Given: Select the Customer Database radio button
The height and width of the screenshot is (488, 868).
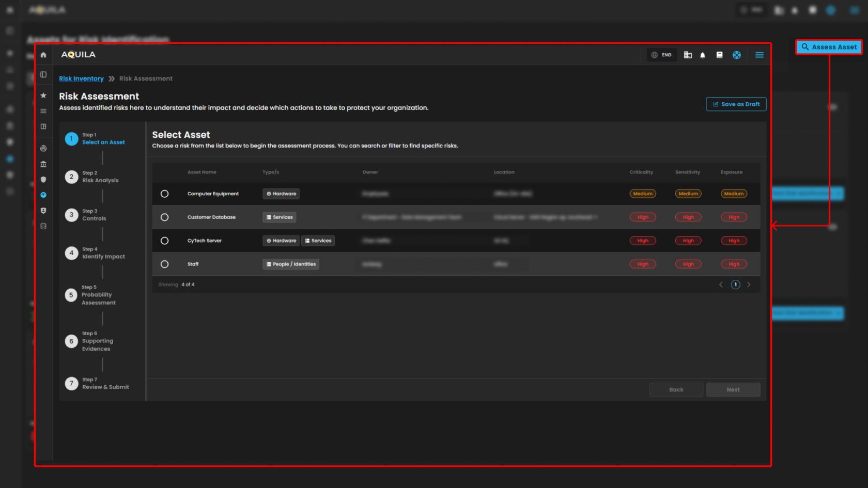Looking at the screenshot, I should (164, 217).
